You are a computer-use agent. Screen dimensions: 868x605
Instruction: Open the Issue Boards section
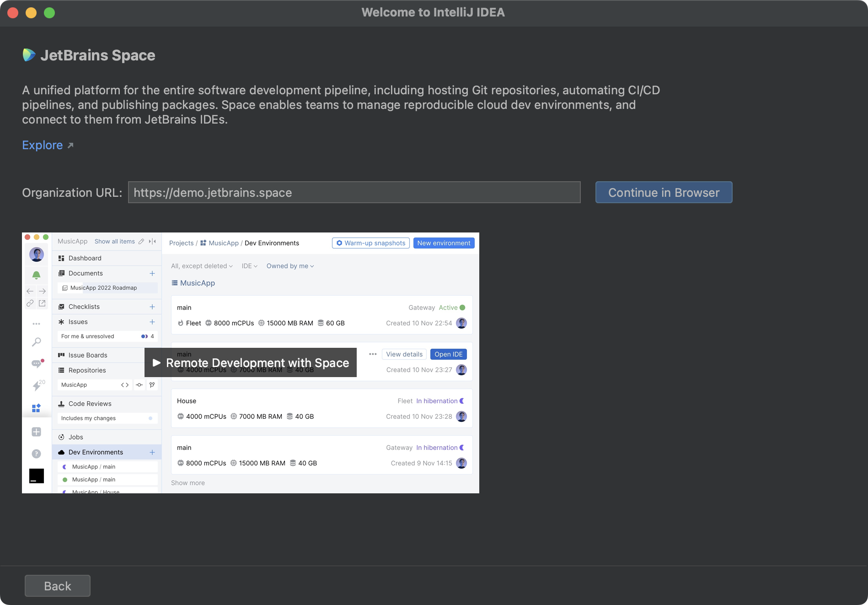coord(88,355)
